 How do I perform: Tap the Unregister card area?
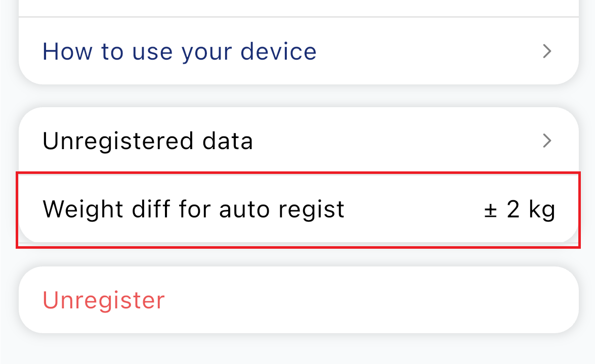coord(354,300)
